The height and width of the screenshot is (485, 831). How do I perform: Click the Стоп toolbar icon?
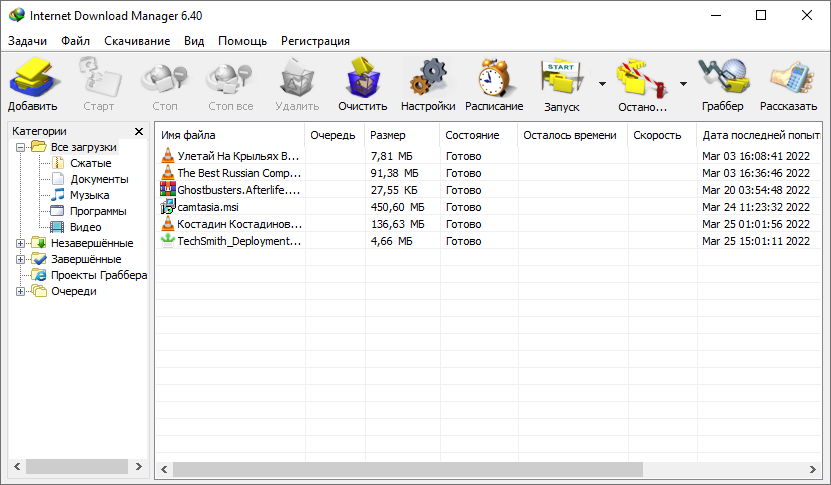coord(165,78)
